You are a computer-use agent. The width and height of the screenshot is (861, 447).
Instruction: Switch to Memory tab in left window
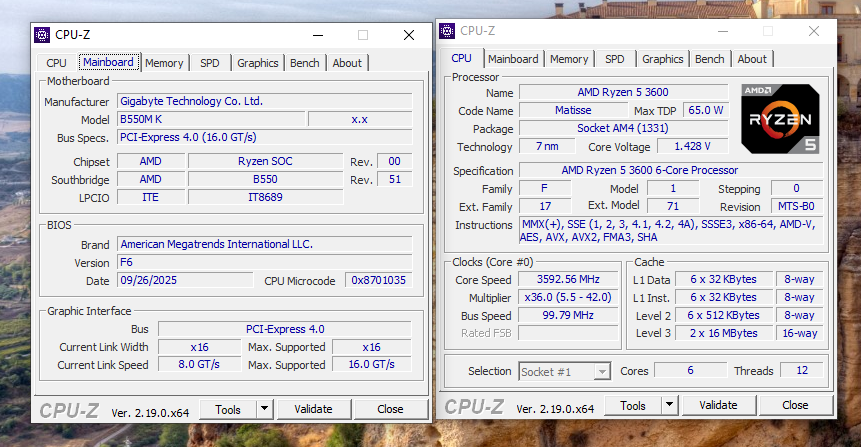click(x=164, y=63)
